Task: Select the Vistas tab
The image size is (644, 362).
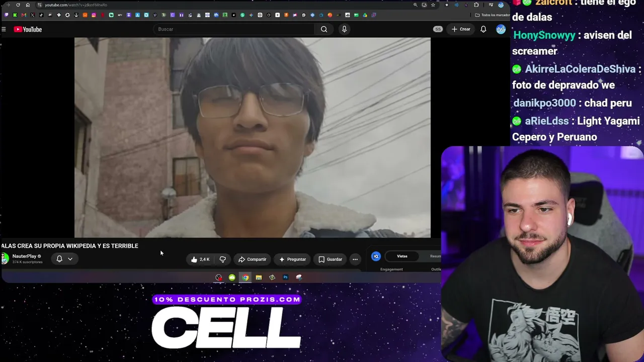Action: tap(402, 256)
